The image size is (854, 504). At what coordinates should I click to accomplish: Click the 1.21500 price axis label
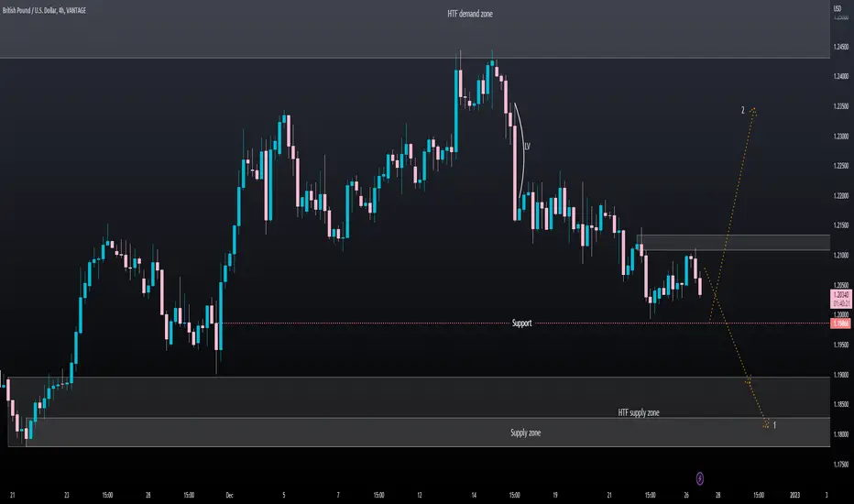click(x=841, y=225)
